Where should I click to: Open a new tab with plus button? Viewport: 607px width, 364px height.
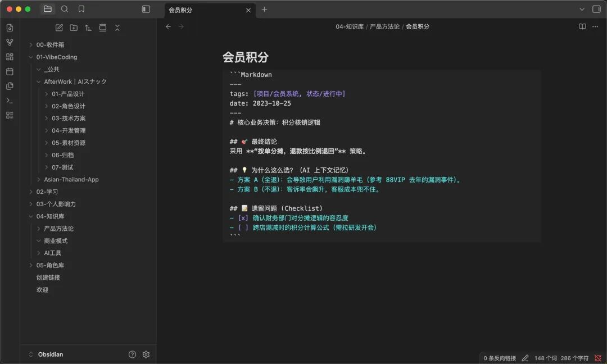click(264, 10)
